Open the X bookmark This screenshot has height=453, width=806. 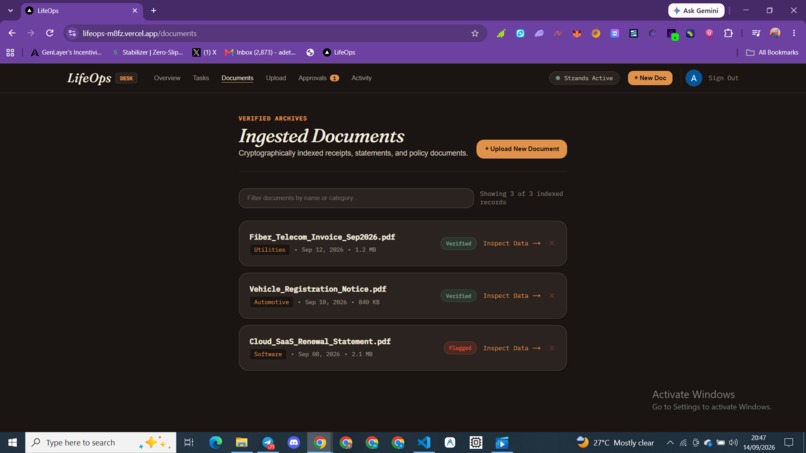(x=204, y=52)
